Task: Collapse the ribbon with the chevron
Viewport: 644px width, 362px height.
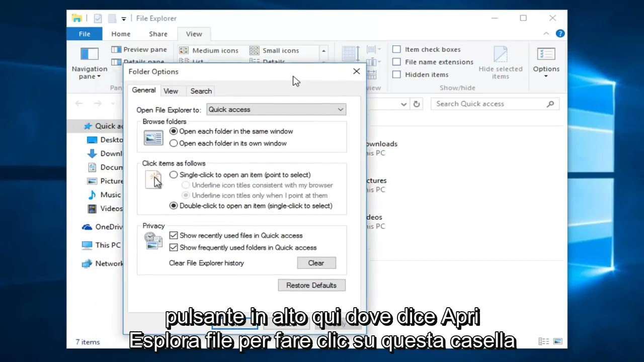Action: tap(546, 34)
